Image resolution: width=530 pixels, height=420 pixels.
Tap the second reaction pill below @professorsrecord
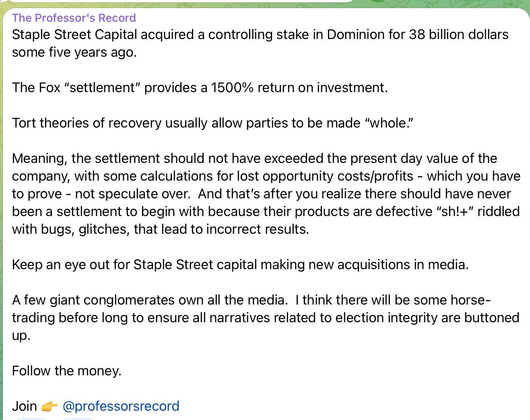78,418
